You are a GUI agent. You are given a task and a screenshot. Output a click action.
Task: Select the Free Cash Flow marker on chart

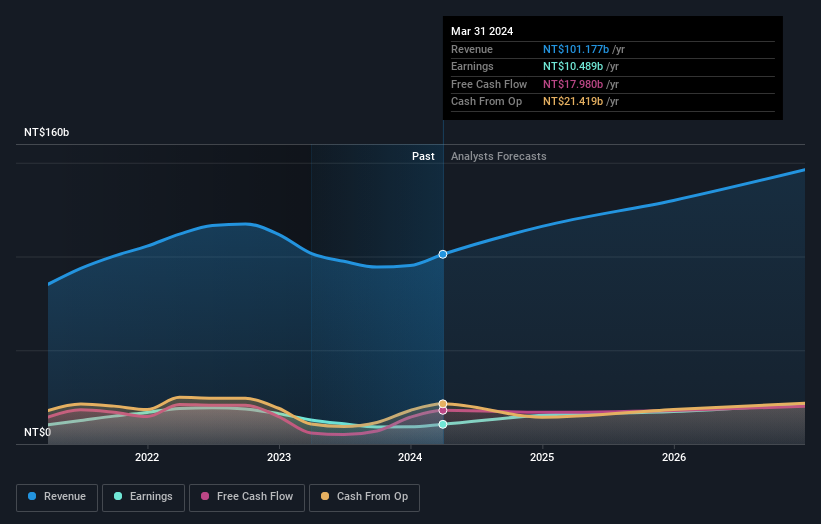(443, 410)
